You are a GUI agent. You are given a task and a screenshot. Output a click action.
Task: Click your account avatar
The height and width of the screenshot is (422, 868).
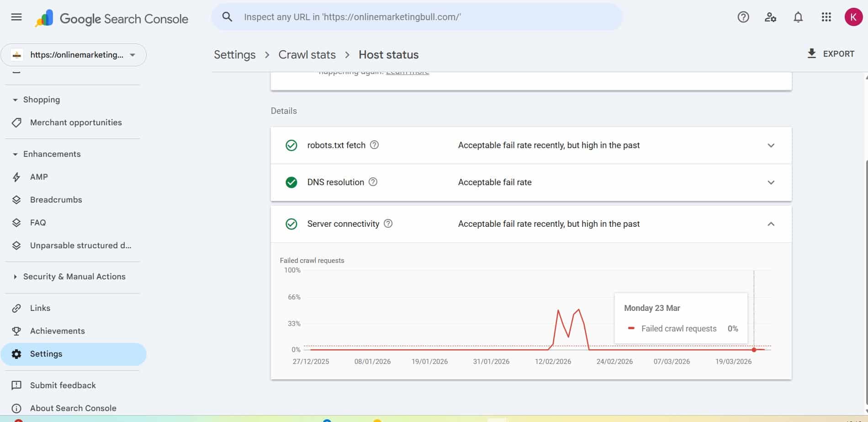852,17
